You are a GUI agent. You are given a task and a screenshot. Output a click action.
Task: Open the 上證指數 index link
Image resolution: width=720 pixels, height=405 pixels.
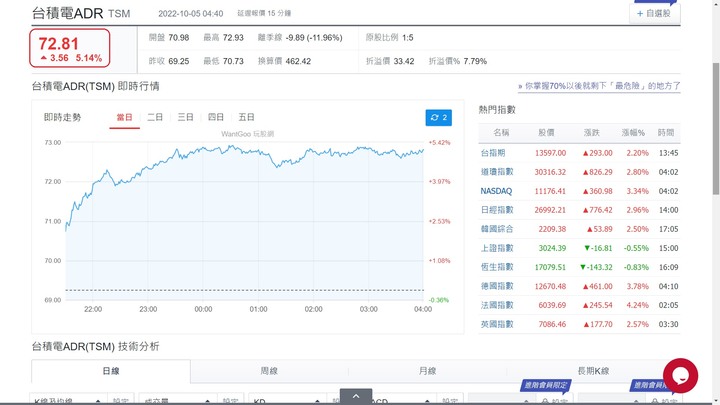click(x=497, y=248)
